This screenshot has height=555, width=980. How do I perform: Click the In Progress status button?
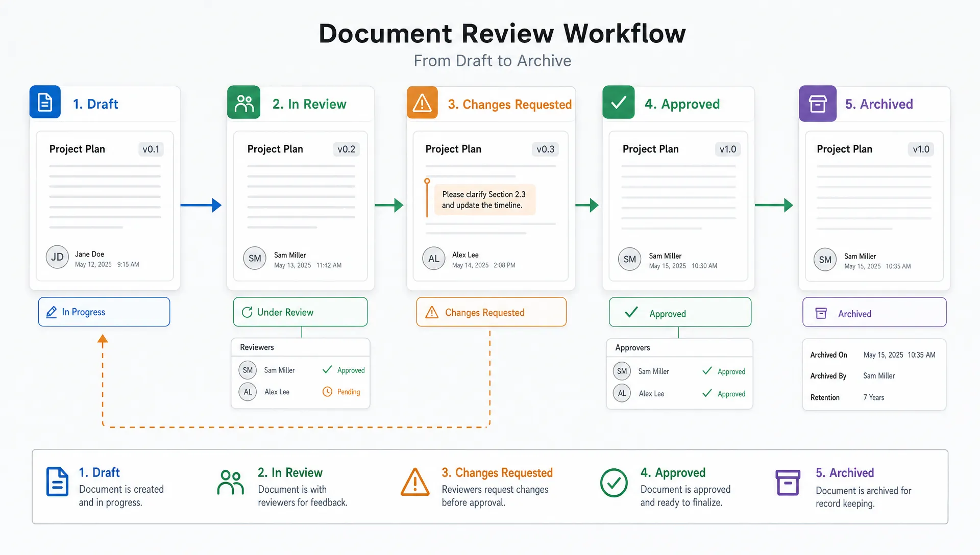(x=104, y=312)
